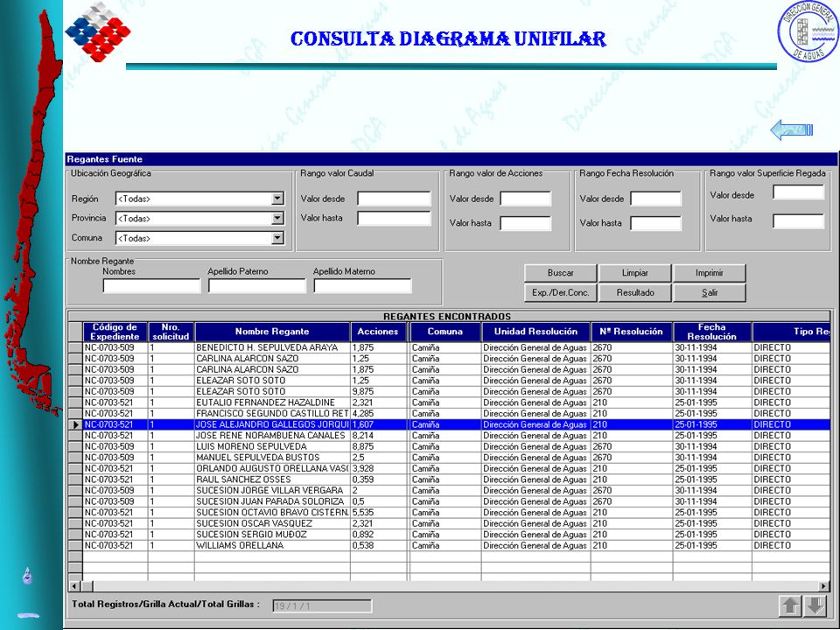This screenshot has height=630, width=840.
Task: Select row EUTALIO FERNANDEZ HAZALDINE
Action: click(450, 402)
